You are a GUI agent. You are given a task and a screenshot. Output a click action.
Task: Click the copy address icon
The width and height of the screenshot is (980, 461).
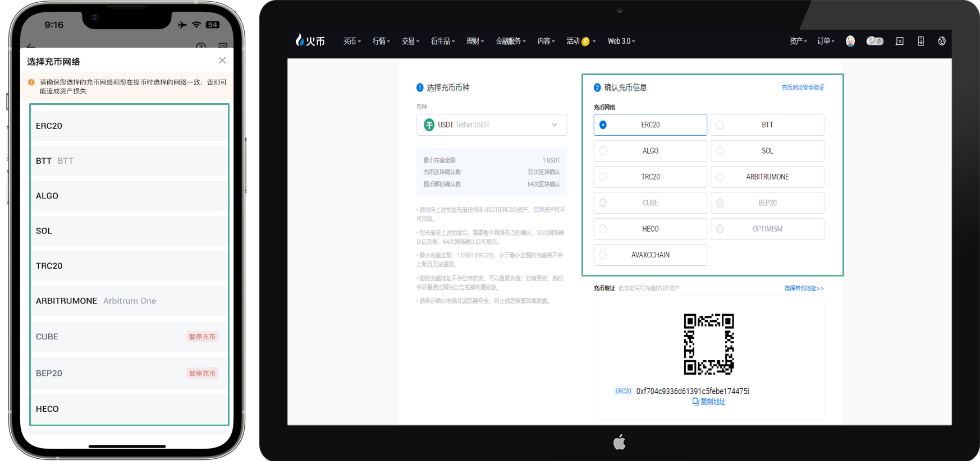point(695,402)
